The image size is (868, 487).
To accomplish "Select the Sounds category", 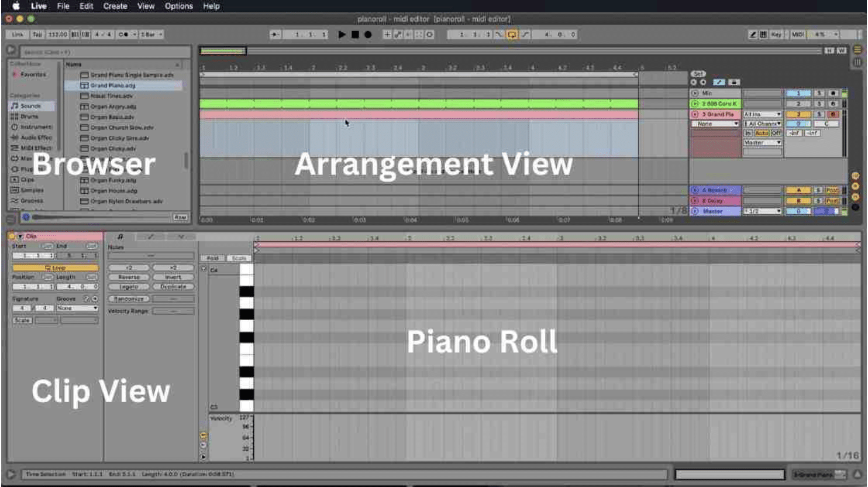I will point(31,106).
